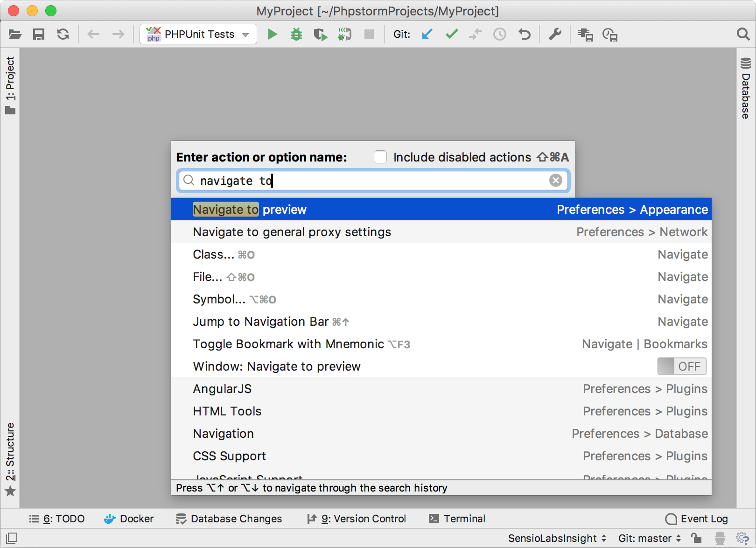Commit changes to Git
This screenshot has width=756, height=548.
tap(451, 34)
